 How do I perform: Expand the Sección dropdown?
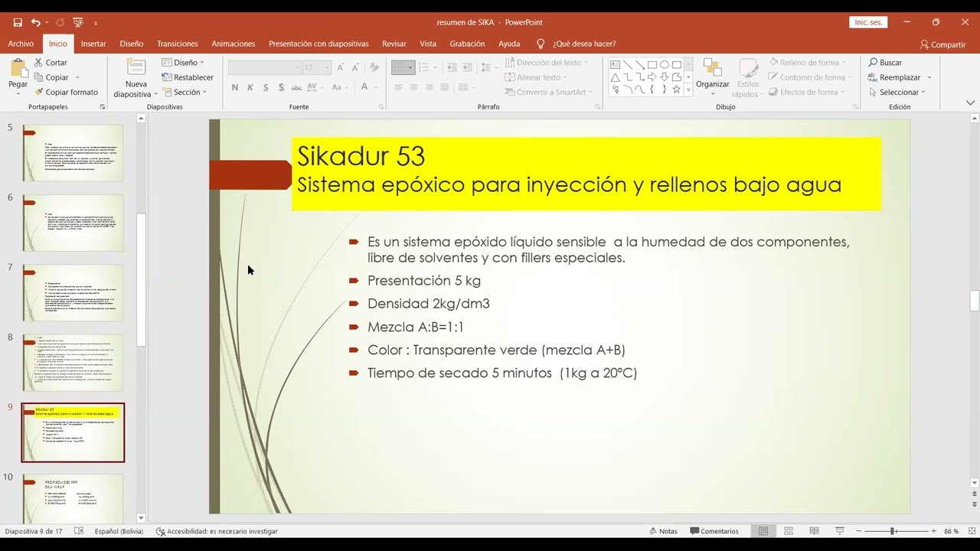coord(185,92)
